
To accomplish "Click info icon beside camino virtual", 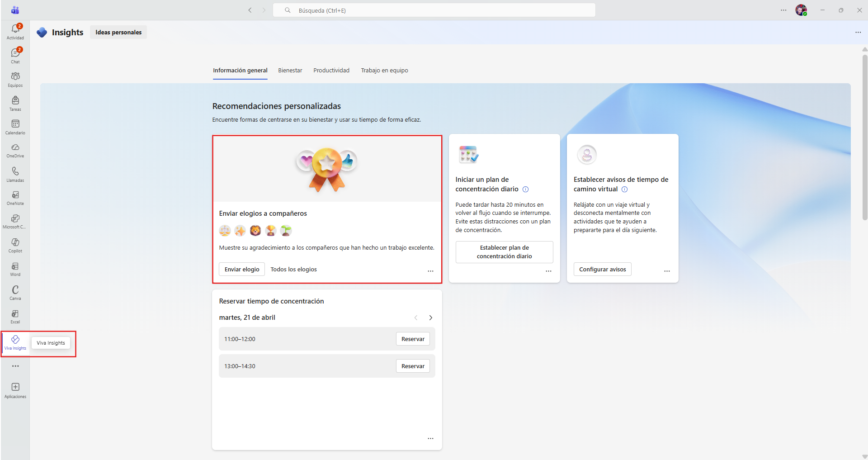I will point(624,190).
